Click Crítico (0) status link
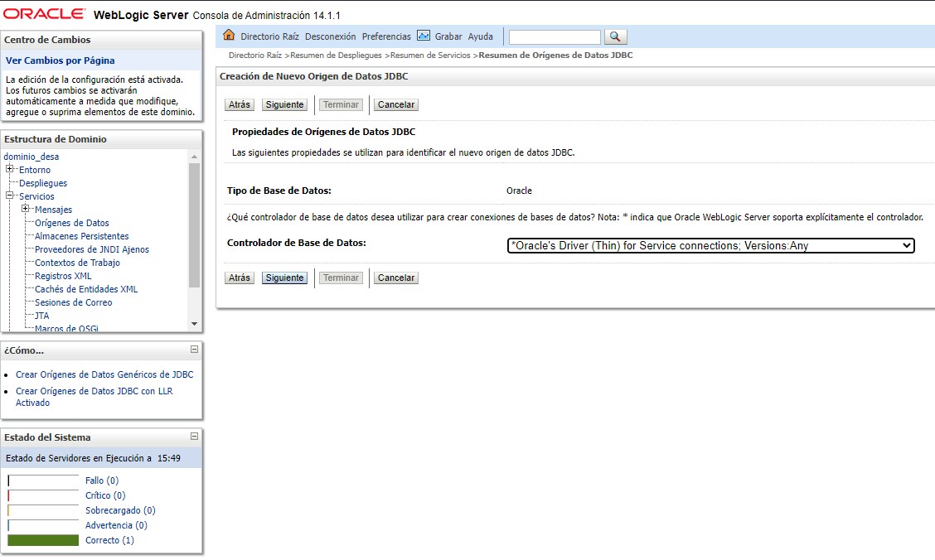The width and height of the screenshot is (935, 560). click(x=105, y=495)
